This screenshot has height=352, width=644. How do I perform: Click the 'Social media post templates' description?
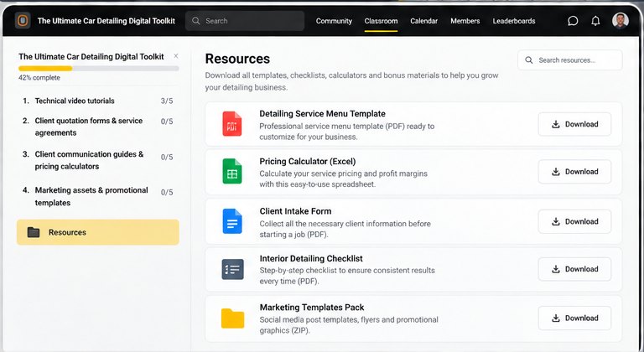[x=349, y=325]
